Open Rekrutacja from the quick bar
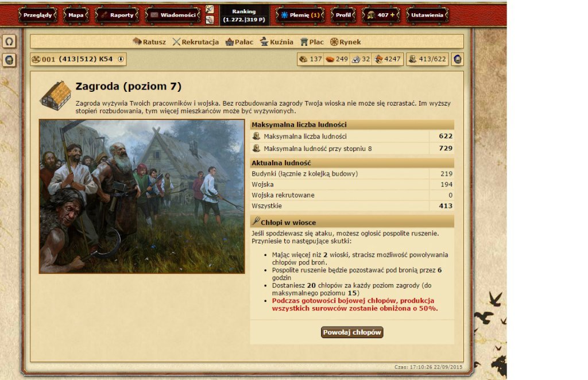Screen dimensions: 588x380 tap(196, 41)
